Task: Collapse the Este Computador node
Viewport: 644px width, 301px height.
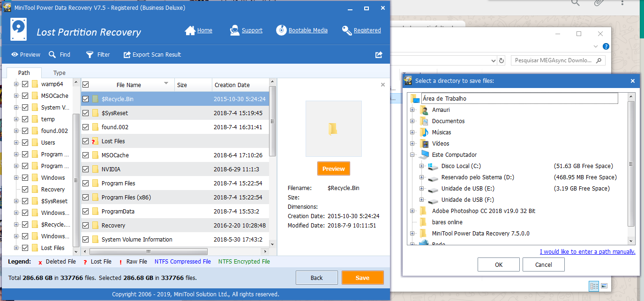Action: click(x=412, y=155)
